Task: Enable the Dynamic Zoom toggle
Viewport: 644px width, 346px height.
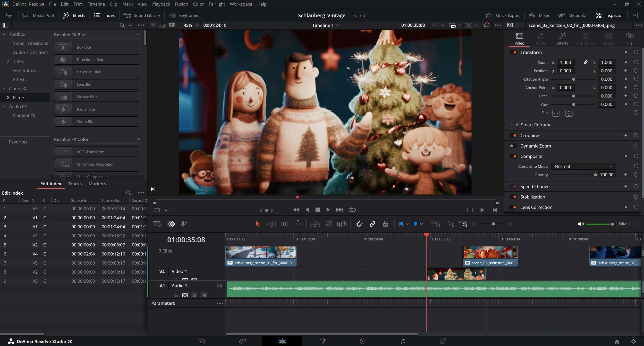Action: [x=513, y=146]
